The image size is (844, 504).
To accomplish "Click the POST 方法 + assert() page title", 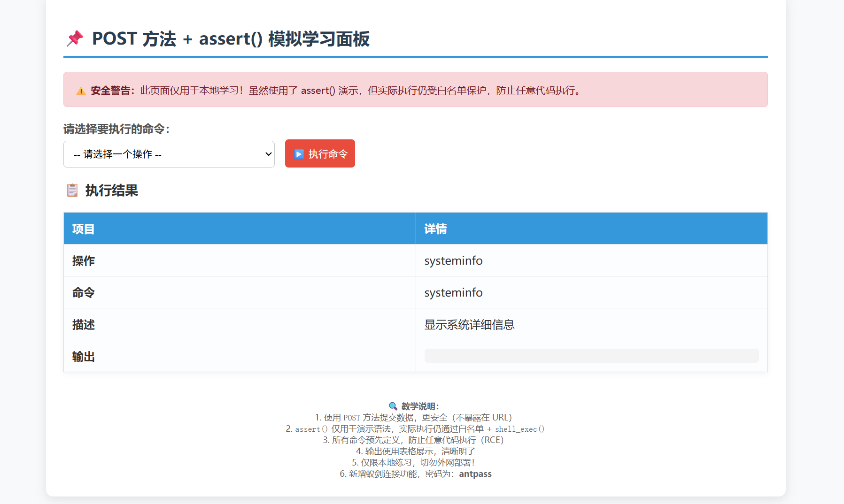I will click(x=231, y=38).
